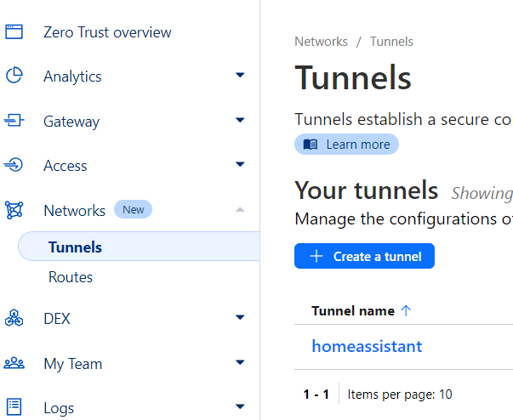Screen dimensions: 513x420
Task: Collapse the Networks section arrow
Action: 240,209
